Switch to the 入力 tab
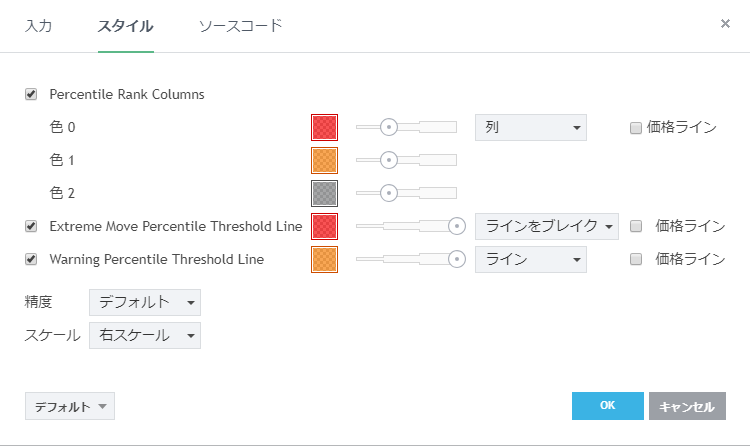 (x=39, y=25)
